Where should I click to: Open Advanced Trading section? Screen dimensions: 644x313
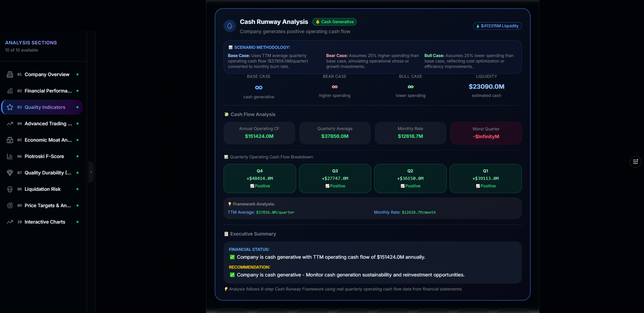42,124
